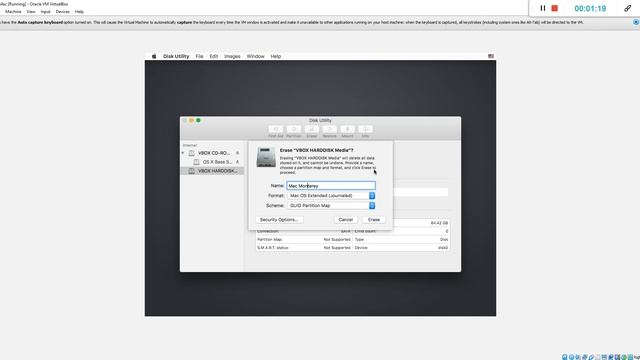Image resolution: width=640 pixels, height=360 pixels.
Task: Open the Disk Utility application menu
Action: [176, 56]
